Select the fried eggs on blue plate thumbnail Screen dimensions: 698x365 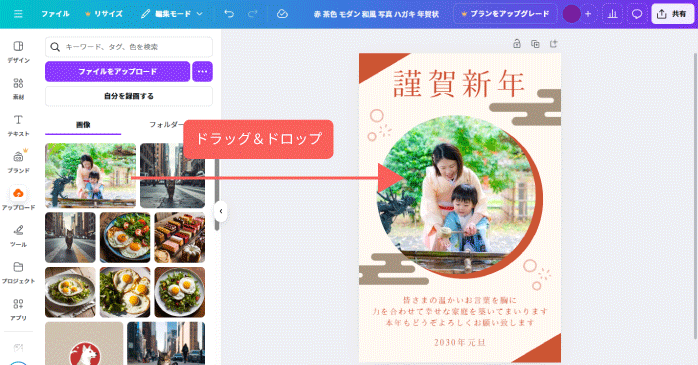click(125, 237)
